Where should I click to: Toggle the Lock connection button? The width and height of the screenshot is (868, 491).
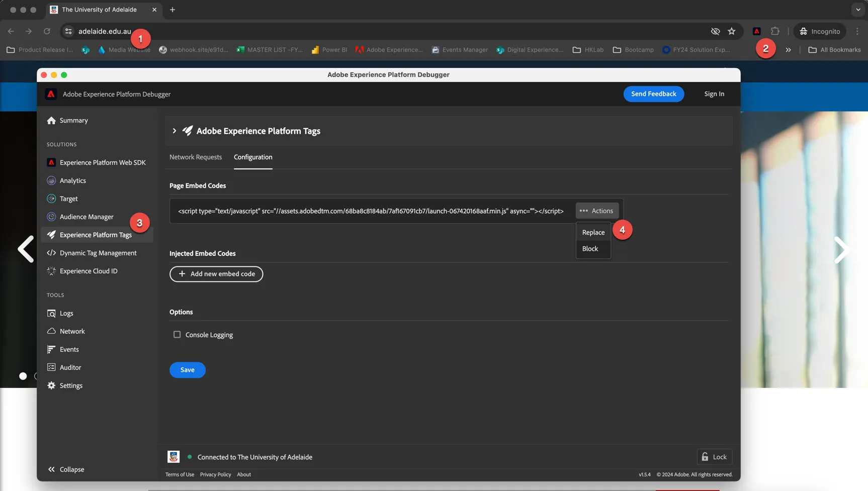[715, 457]
